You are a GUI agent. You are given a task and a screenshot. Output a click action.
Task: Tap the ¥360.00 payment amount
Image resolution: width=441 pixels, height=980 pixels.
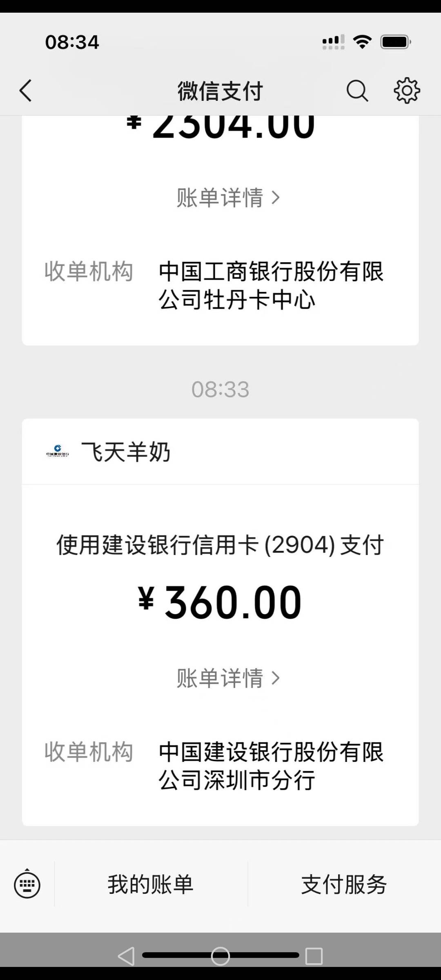(x=220, y=602)
